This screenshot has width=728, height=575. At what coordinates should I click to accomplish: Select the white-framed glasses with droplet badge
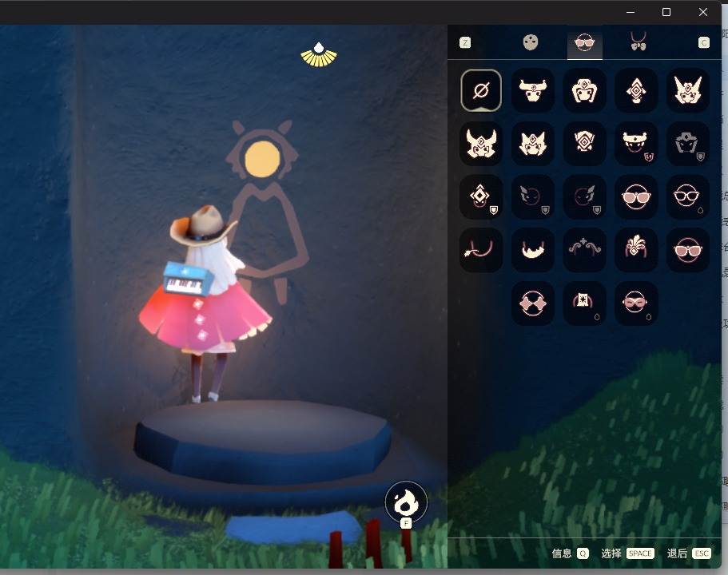[688, 196]
